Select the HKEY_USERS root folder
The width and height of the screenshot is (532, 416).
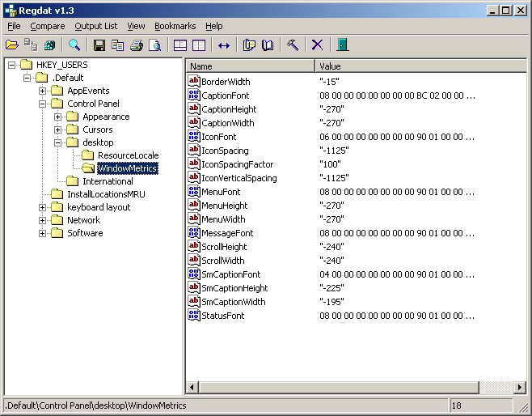pos(62,65)
